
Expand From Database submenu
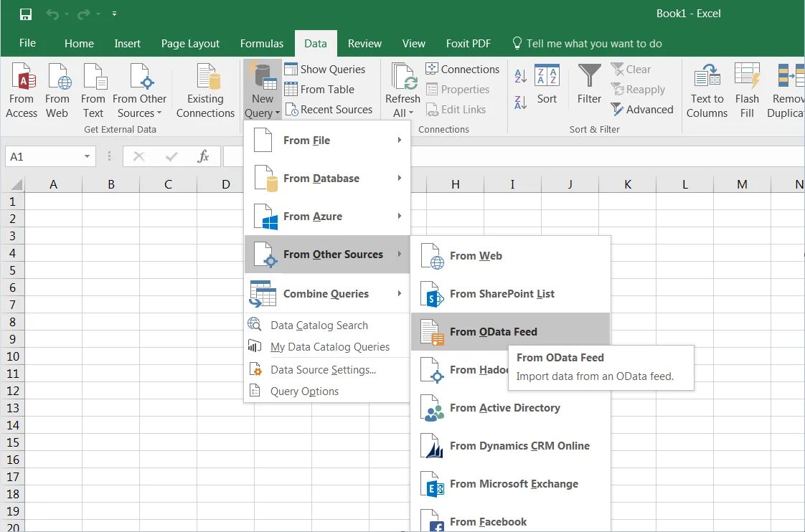pos(327,178)
